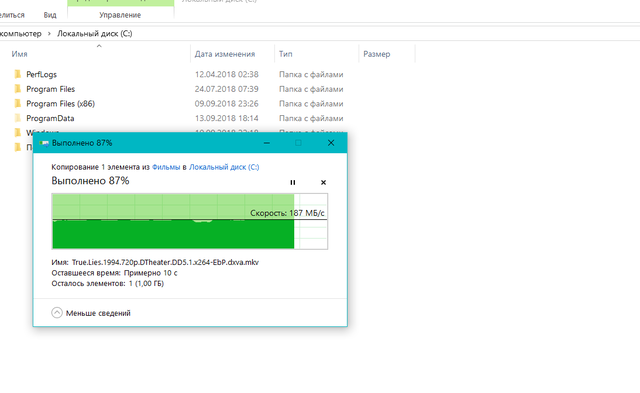Image resolution: width=640 pixels, height=393 pixels.
Task: Minimize the Выполнено 87% dialog
Action: tap(267, 143)
